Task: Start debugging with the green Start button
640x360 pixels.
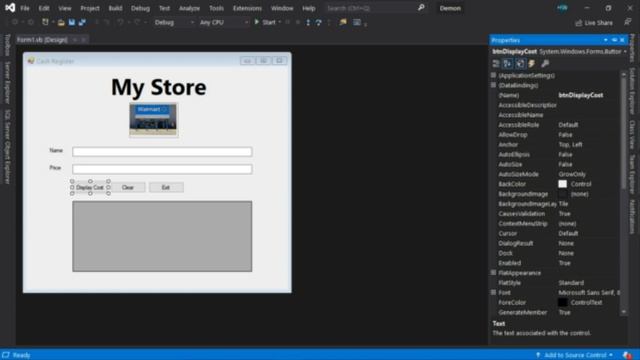Action: pyautogui.click(x=265, y=22)
